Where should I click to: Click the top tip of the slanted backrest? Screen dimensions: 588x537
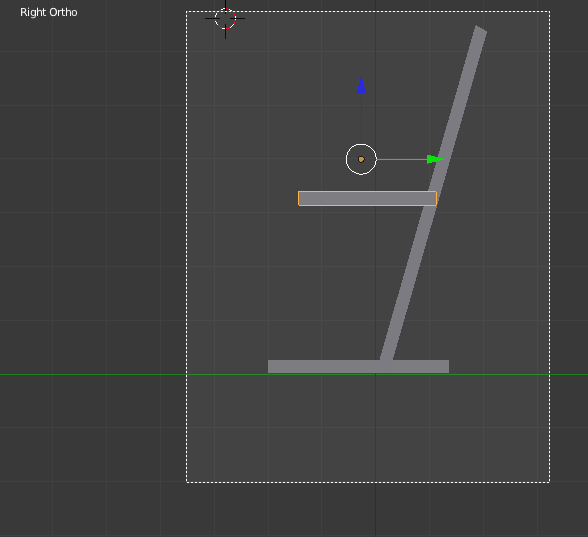(x=481, y=29)
